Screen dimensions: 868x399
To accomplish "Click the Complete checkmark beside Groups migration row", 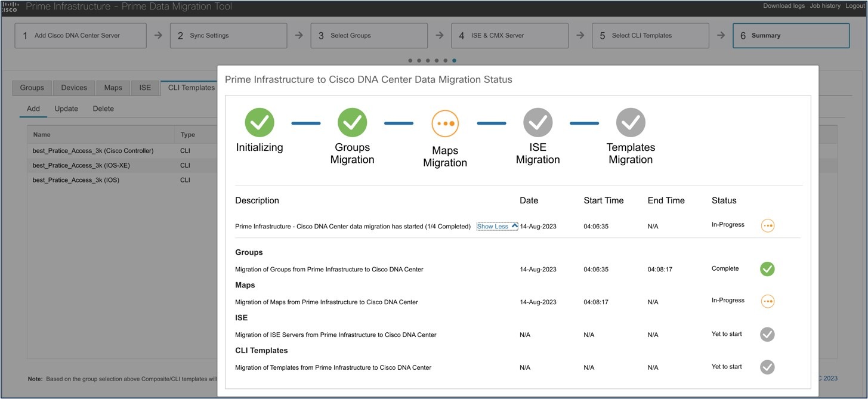I will (767, 269).
